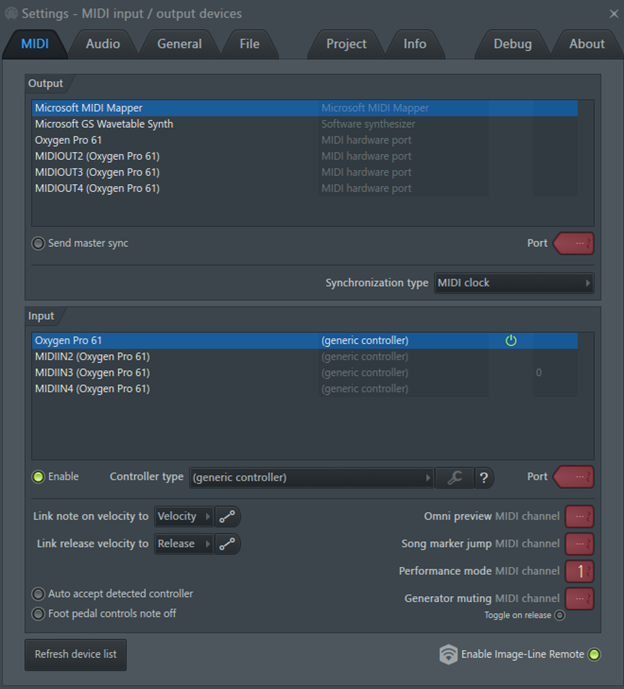This screenshot has height=689, width=624.
Task: Click the output Port number box
Action: click(x=574, y=243)
